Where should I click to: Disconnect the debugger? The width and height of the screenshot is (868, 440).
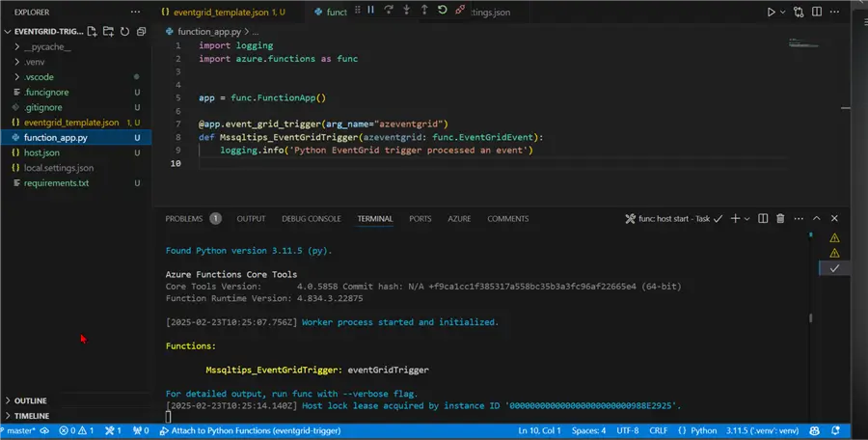pyautogui.click(x=460, y=10)
